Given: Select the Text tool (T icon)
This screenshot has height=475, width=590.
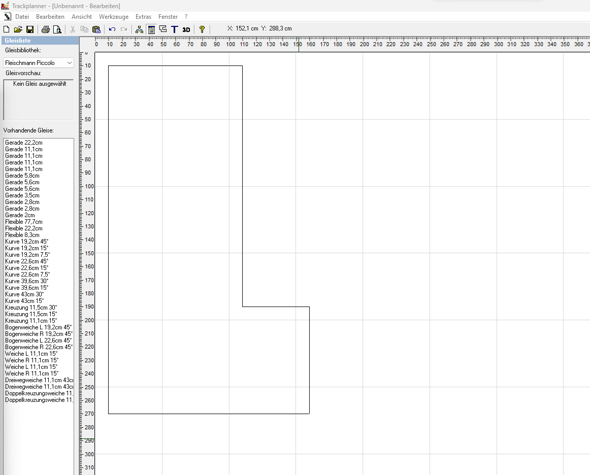Looking at the screenshot, I should click(175, 29).
